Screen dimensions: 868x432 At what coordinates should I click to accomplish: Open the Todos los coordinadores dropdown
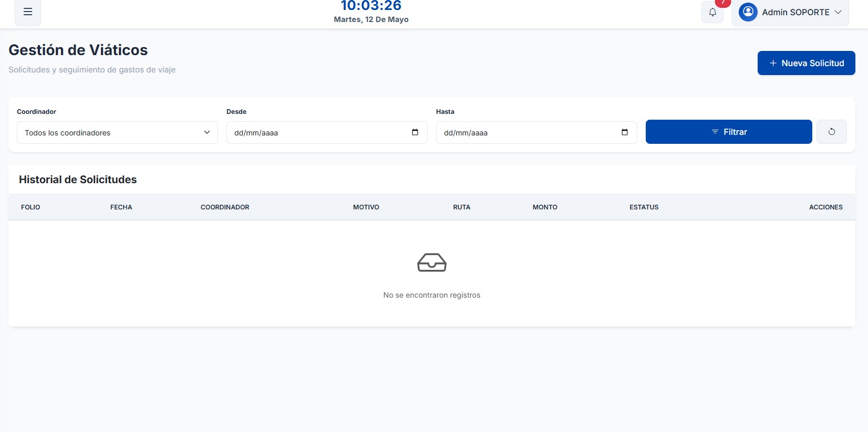[117, 133]
